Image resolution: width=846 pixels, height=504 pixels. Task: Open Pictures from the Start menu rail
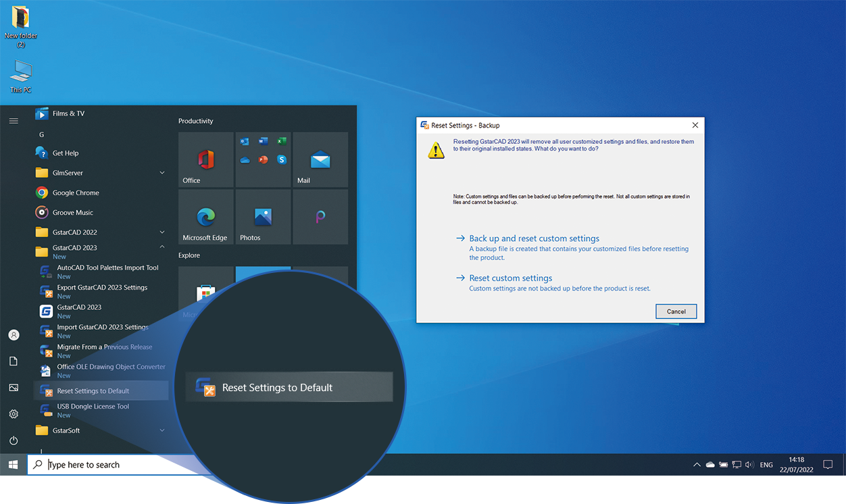14,388
